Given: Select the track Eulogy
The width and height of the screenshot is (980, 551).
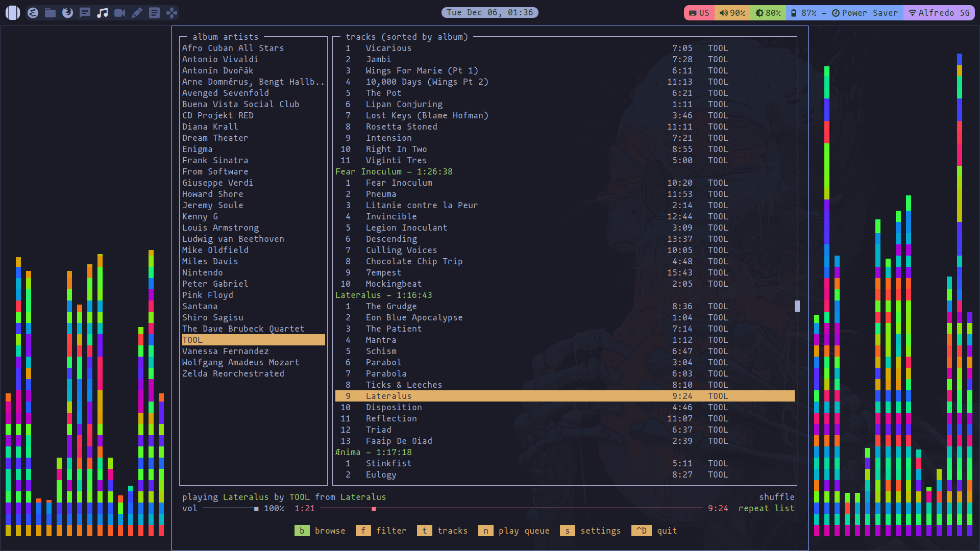Looking at the screenshot, I should click(x=565, y=474).
